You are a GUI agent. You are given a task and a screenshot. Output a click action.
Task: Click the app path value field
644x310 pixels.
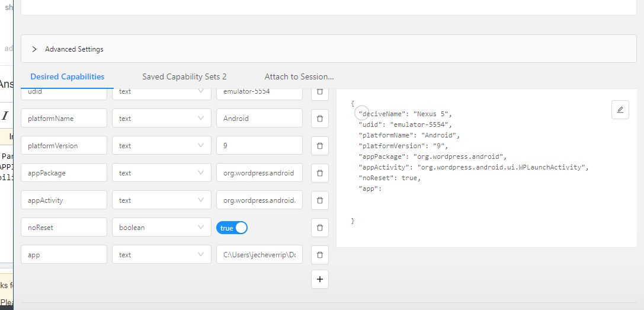(x=259, y=255)
